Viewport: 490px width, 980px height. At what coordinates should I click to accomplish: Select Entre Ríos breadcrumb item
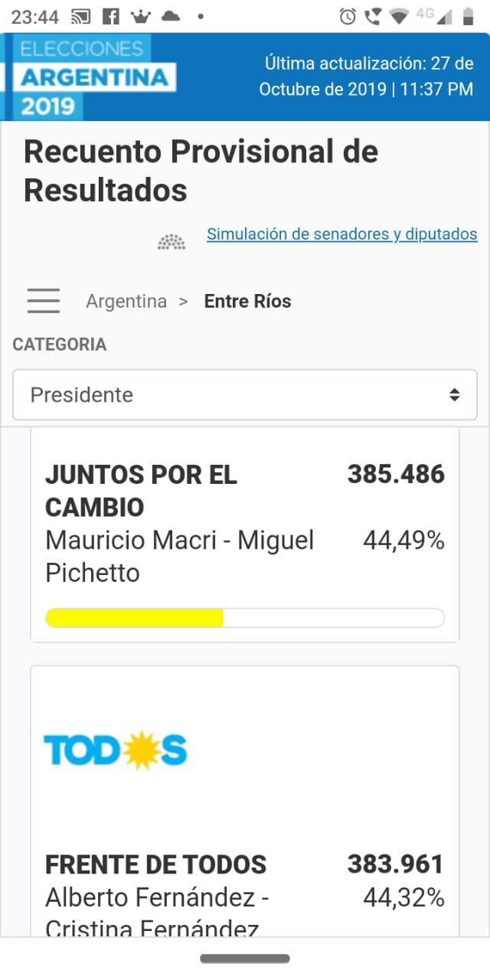point(247,301)
